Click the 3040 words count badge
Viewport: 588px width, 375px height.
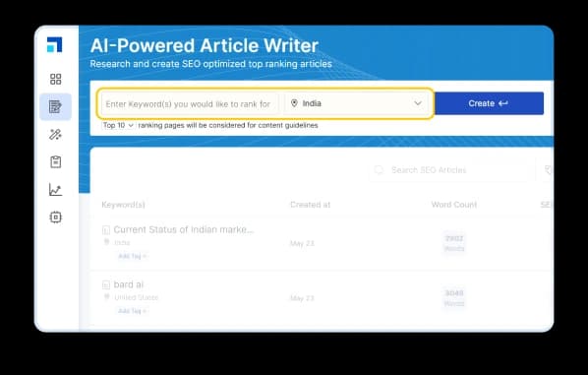coord(454,297)
